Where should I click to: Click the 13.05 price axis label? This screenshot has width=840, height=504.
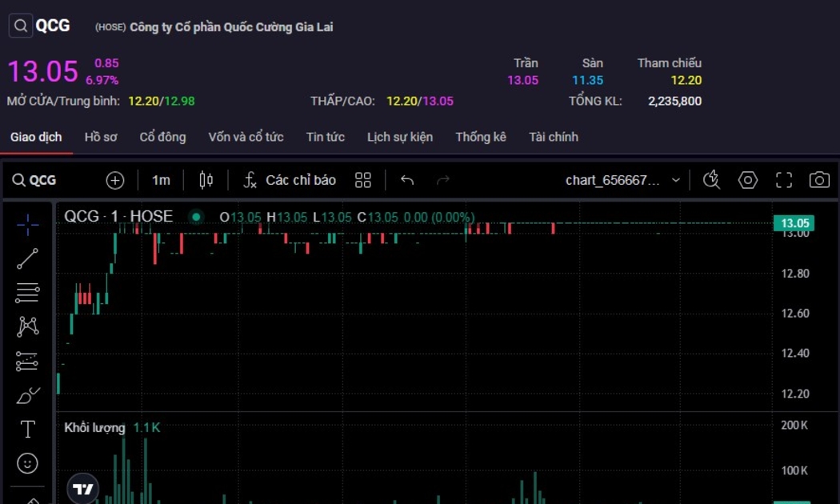pyautogui.click(x=794, y=223)
